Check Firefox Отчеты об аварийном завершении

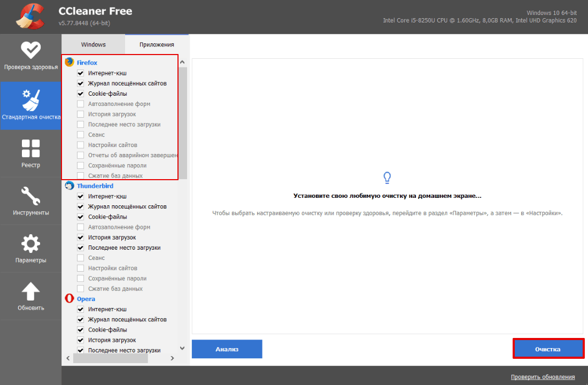[80, 155]
